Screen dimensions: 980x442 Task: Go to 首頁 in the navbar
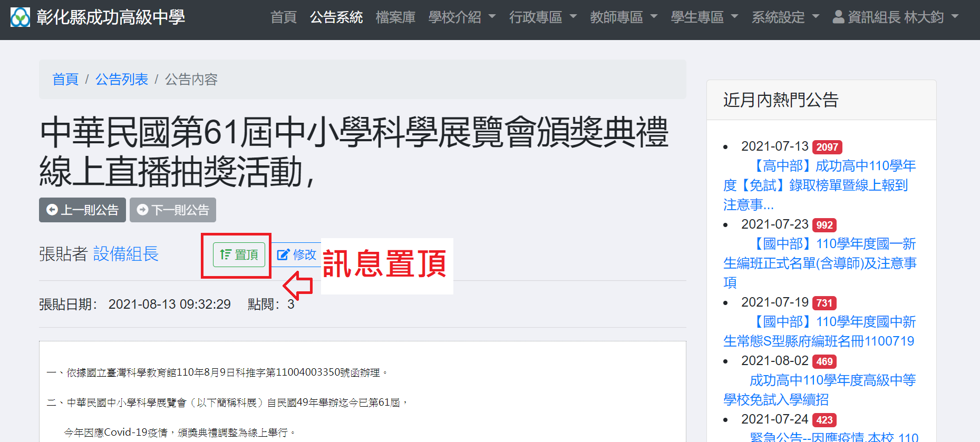point(284,17)
